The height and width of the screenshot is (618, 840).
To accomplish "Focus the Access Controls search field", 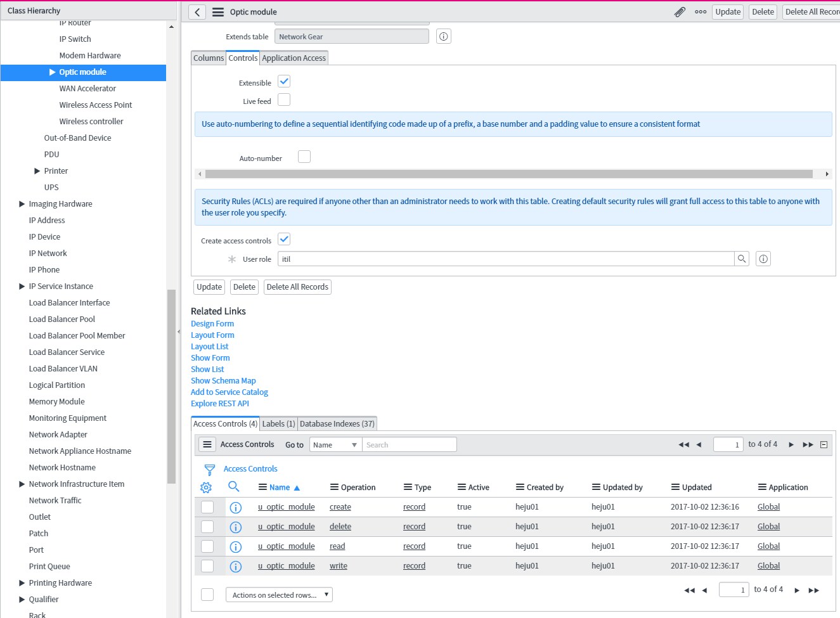I will pyautogui.click(x=410, y=445).
